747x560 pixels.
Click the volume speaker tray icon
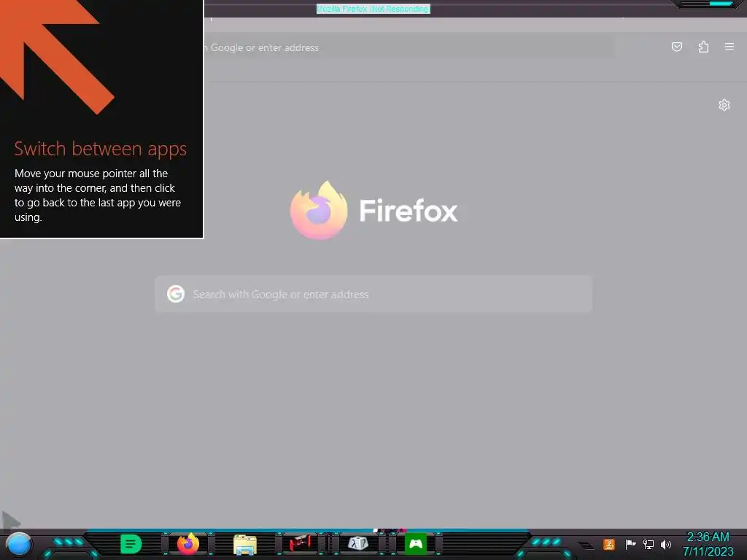[x=665, y=544]
